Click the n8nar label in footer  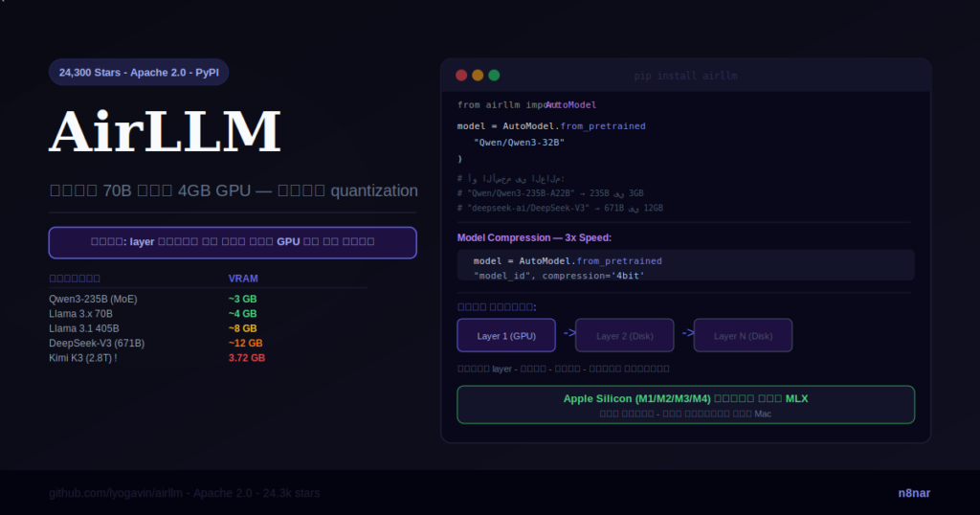point(914,493)
